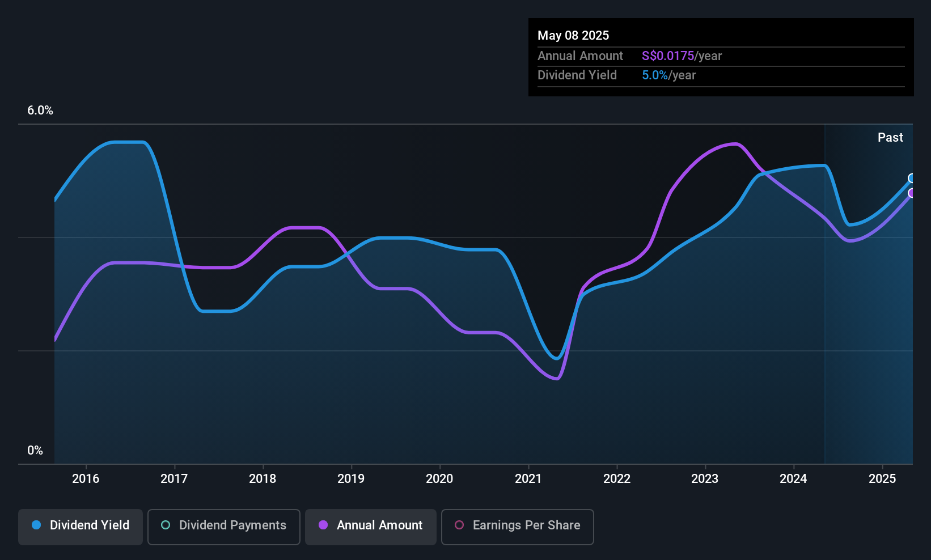
Task: Click the 2024 x-axis label
Action: coord(793,478)
